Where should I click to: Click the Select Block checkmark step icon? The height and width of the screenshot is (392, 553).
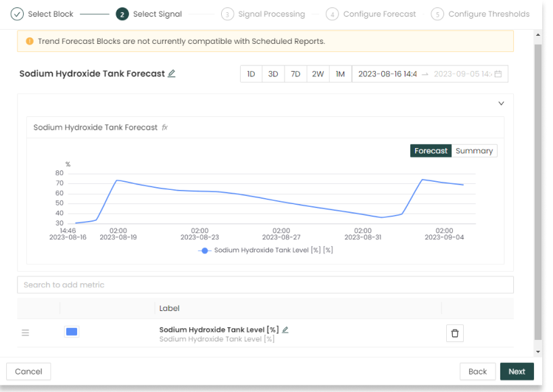tap(17, 14)
